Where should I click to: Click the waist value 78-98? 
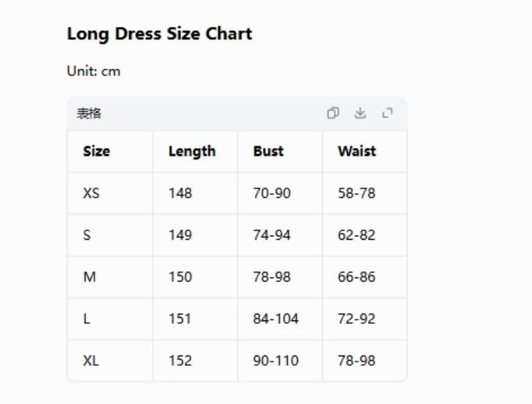[x=356, y=360]
